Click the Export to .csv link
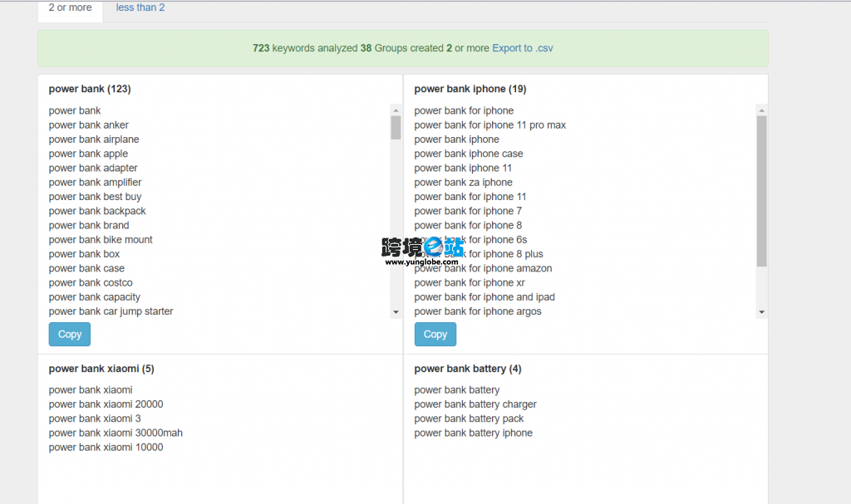 click(522, 48)
